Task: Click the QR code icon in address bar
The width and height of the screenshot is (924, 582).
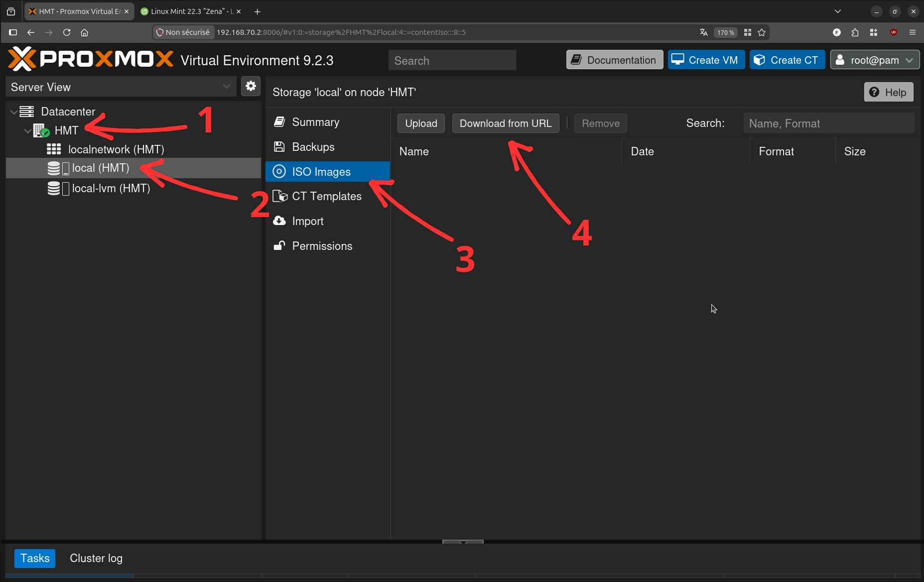Action: 748,32
